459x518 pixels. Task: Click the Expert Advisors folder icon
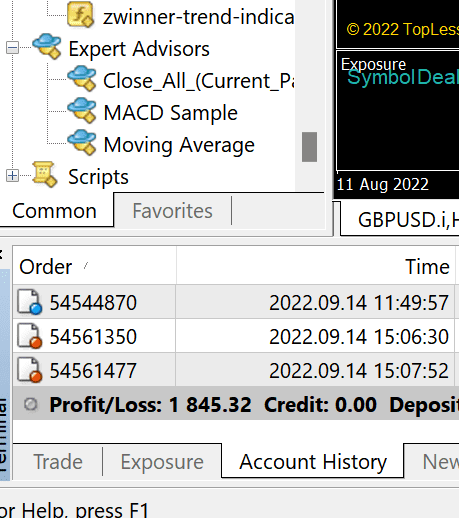coord(47,46)
